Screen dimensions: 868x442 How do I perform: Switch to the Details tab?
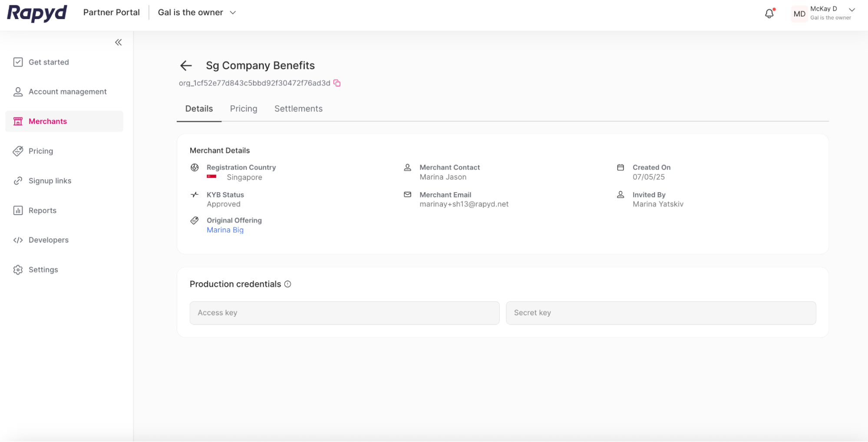199,109
